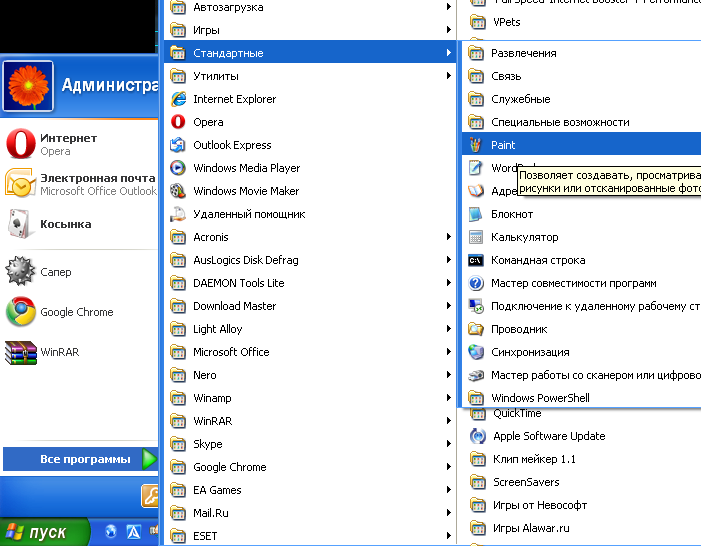This screenshot has height=546, width=701.
Task: Open the EA Games folder
Action: pyautogui.click(x=310, y=490)
